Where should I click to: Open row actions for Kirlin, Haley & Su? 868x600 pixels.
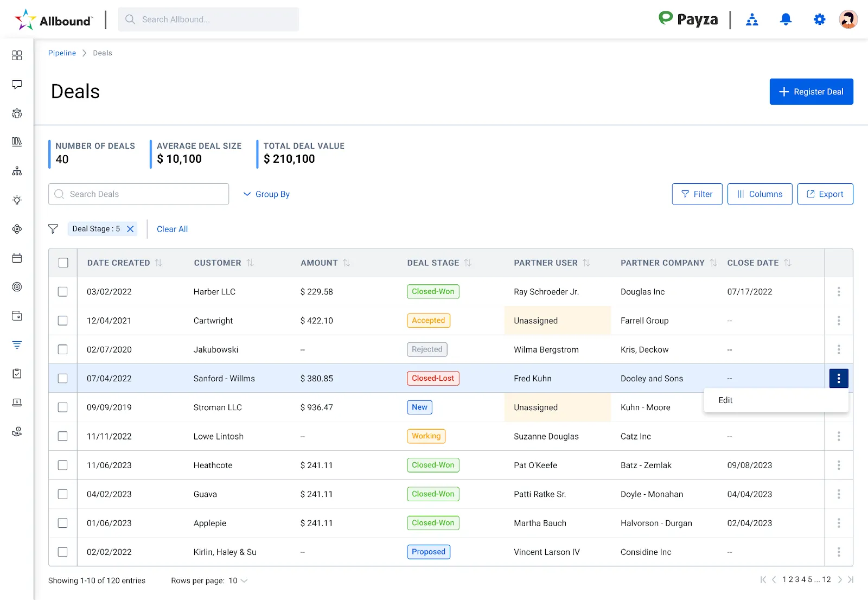839,552
